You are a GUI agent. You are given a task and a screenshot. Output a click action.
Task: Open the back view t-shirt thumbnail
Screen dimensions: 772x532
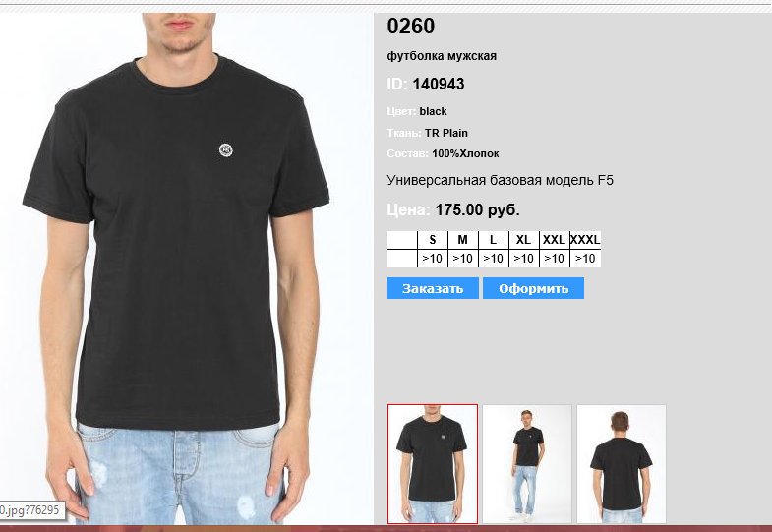(x=622, y=463)
